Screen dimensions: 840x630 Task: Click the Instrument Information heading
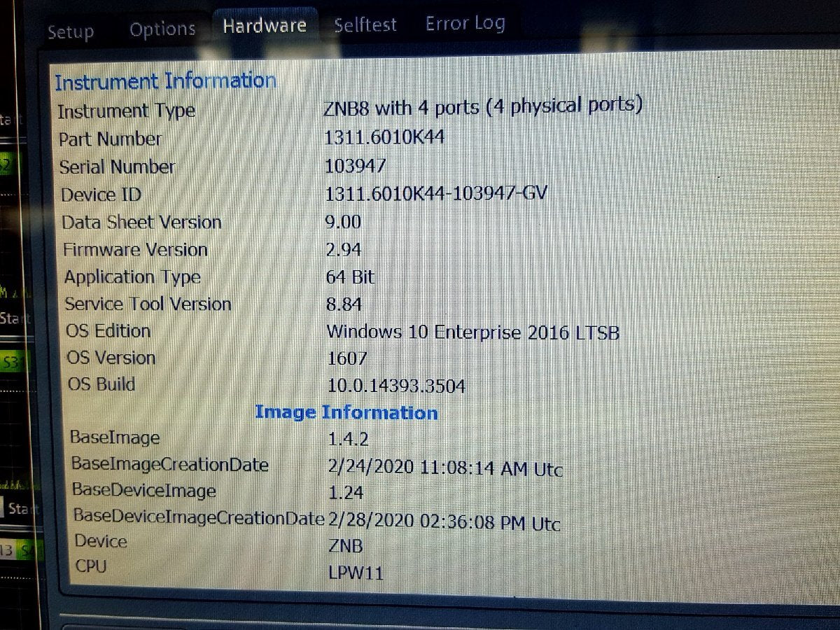coord(166,82)
